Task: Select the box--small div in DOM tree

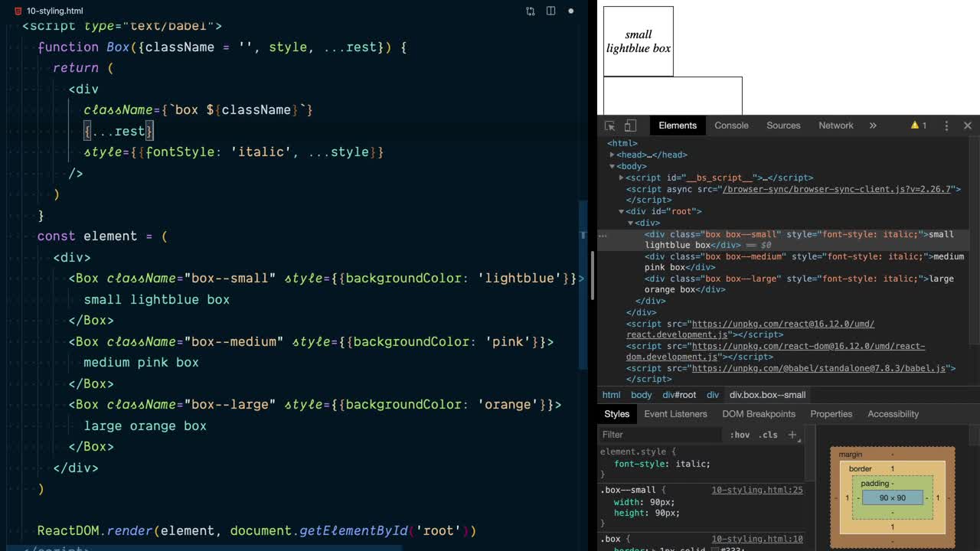Action: [x=783, y=240]
